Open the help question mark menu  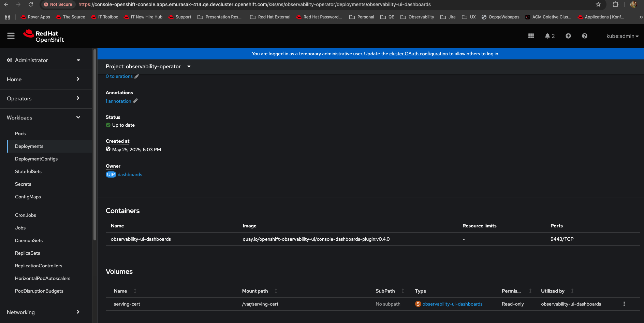point(585,36)
